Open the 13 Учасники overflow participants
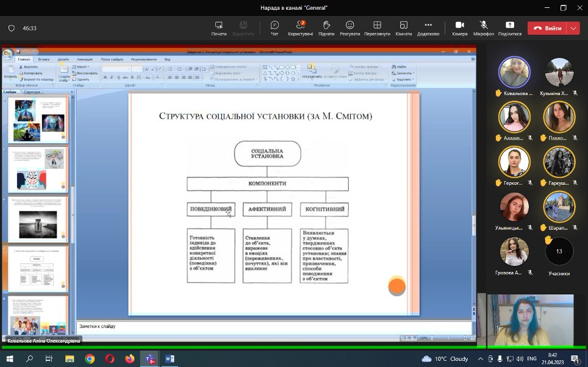 coord(559,251)
